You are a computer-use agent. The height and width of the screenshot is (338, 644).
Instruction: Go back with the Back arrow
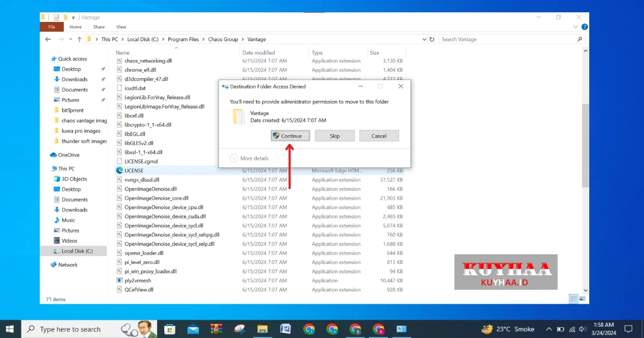[x=48, y=39]
